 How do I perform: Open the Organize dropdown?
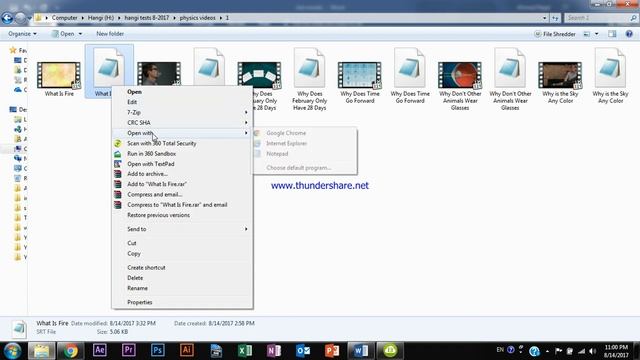(x=22, y=34)
